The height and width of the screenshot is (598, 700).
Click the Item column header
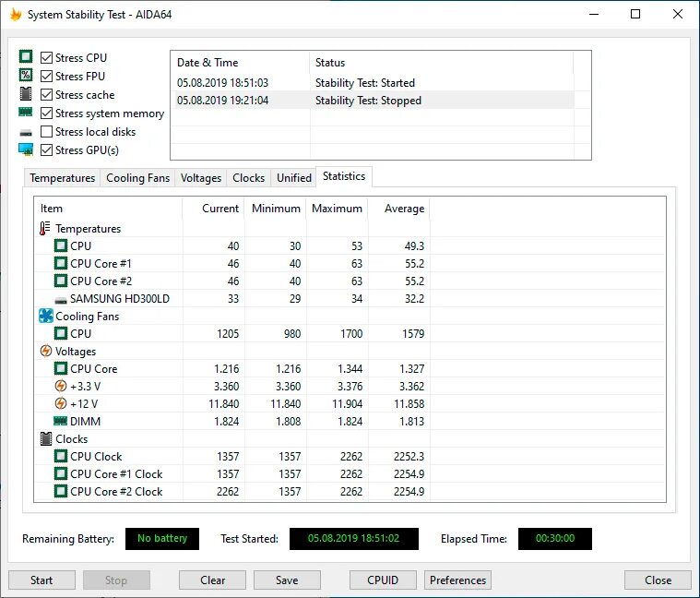pos(109,209)
